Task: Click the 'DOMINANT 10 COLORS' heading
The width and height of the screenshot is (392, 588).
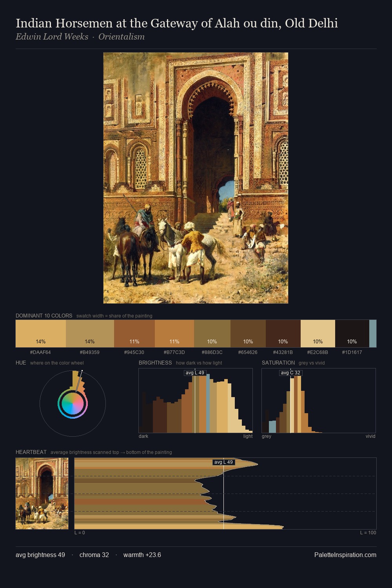Action: [x=44, y=316]
